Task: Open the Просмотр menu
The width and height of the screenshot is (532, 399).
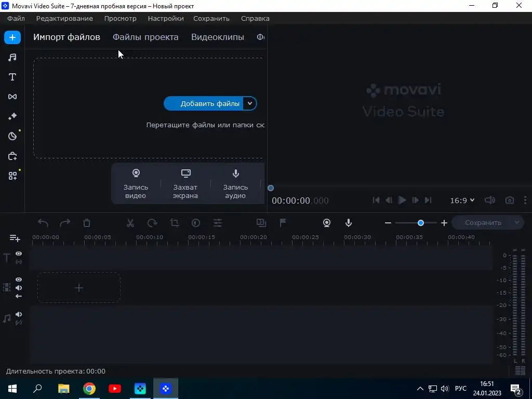Action: (x=120, y=18)
